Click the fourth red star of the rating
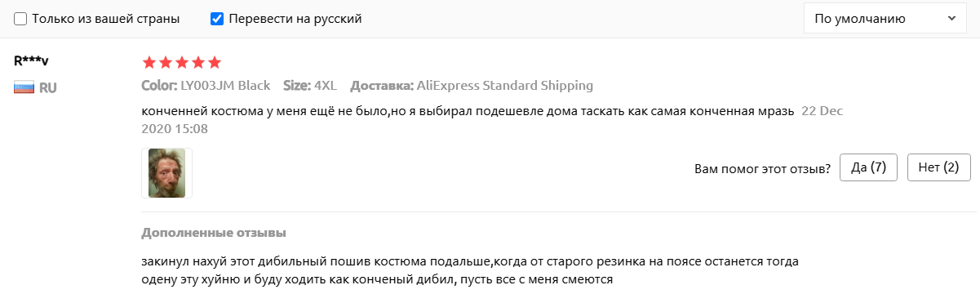This screenshot has height=294, width=980. [198, 62]
